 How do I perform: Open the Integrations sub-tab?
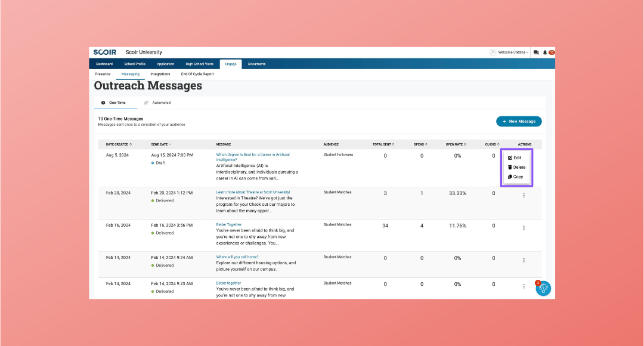(160, 74)
